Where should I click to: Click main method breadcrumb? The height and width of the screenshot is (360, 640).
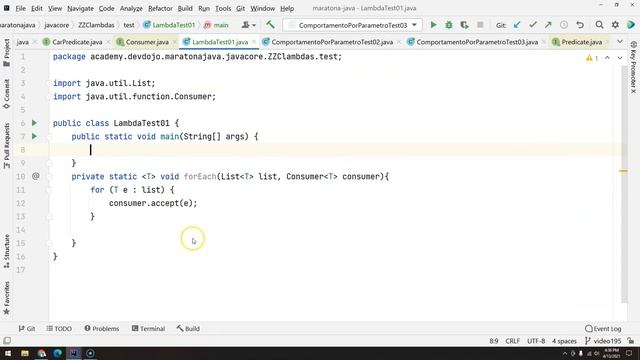pyautogui.click(x=216, y=25)
